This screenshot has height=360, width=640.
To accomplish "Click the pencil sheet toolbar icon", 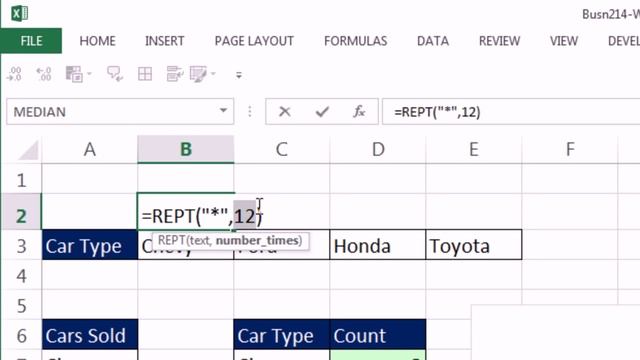I will coord(199,74).
